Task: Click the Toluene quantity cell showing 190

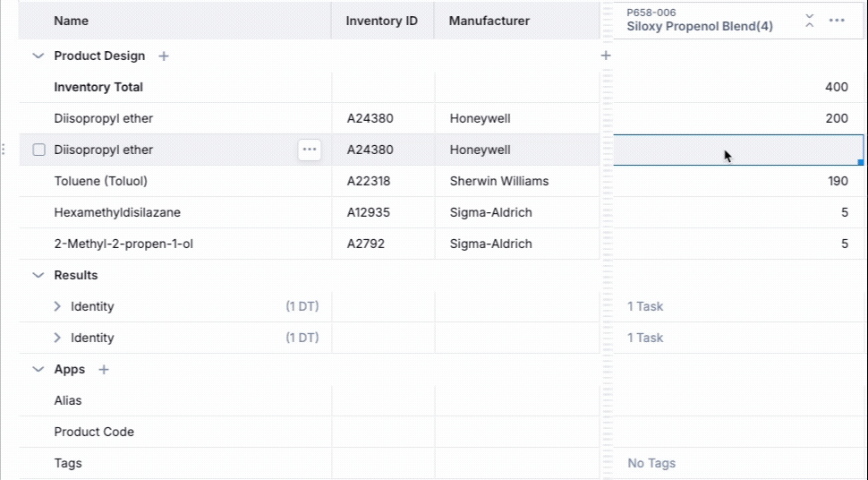Action: (738, 182)
